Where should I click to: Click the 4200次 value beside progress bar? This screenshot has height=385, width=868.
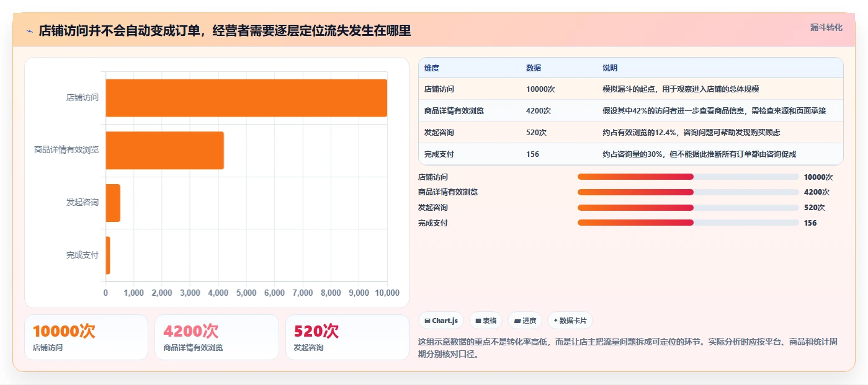[x=817, y=192]
